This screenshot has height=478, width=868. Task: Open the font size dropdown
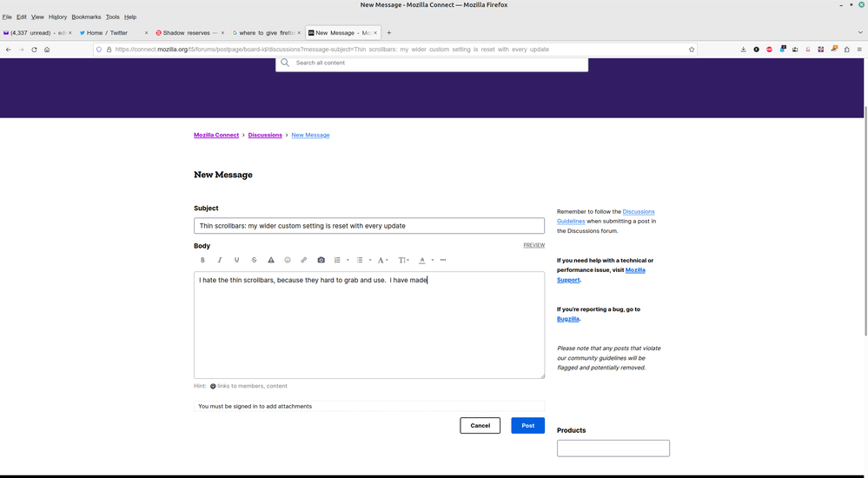click(404, 260)
